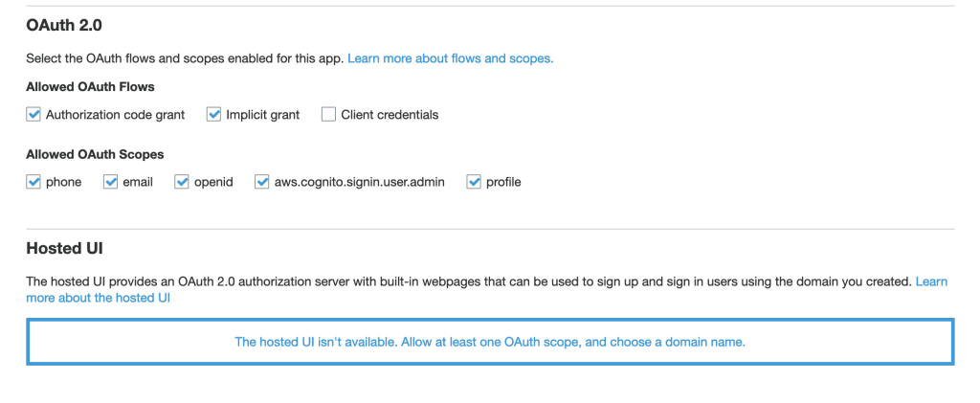
Task: Click the 'hosted UI isn't available' message box
Action: (x=489, y=342)
